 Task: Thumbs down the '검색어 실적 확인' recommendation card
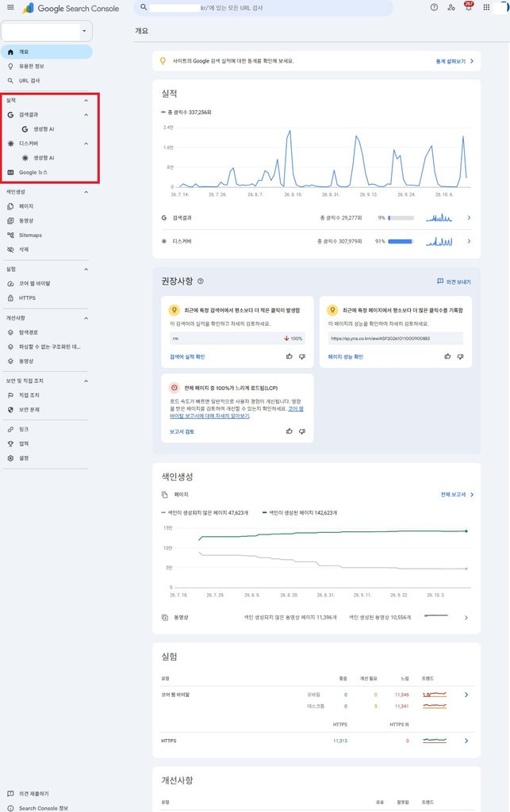coord(302,356)
